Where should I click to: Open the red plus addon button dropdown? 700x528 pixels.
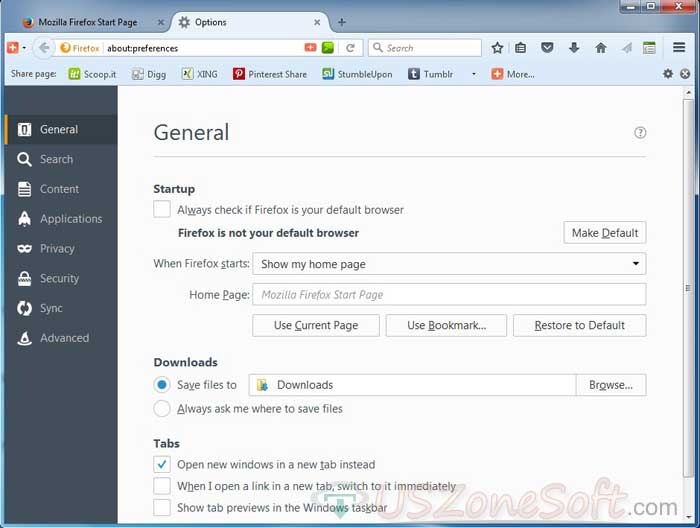coord(24,48)
